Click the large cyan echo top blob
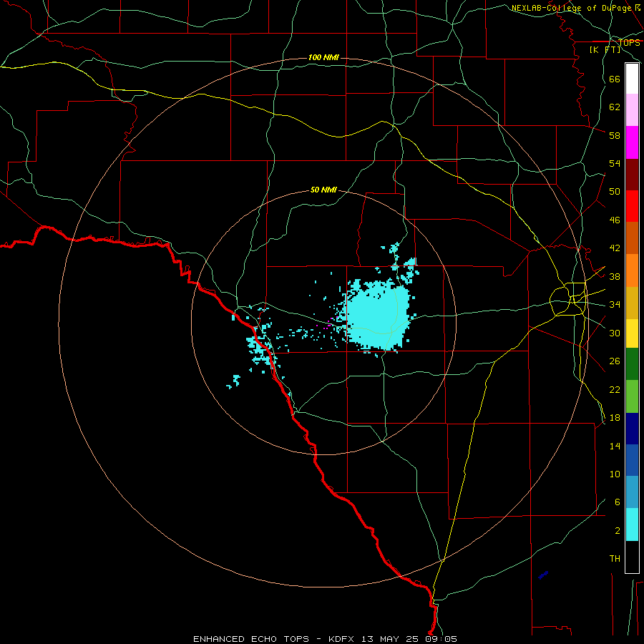Screen dimensions: 644x644 (x=378, y=316)
